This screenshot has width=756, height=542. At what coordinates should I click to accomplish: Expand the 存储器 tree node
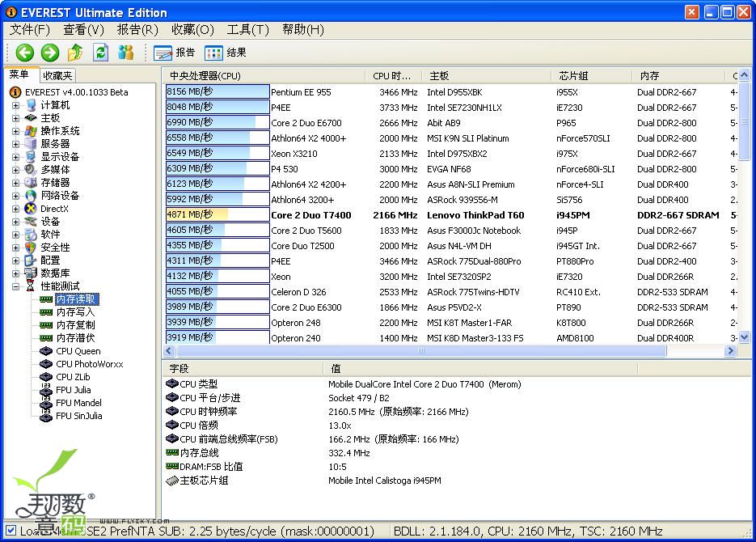tap(15, 184)
